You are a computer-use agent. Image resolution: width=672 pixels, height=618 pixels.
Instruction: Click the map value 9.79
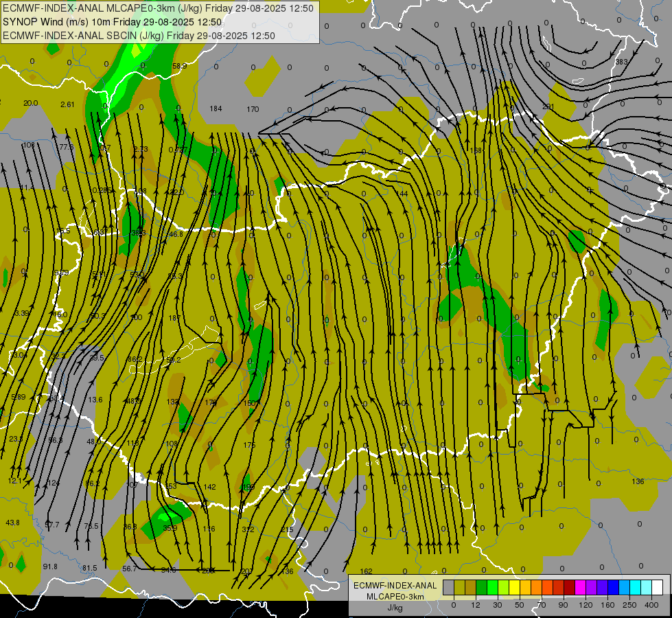pos(61,273)
